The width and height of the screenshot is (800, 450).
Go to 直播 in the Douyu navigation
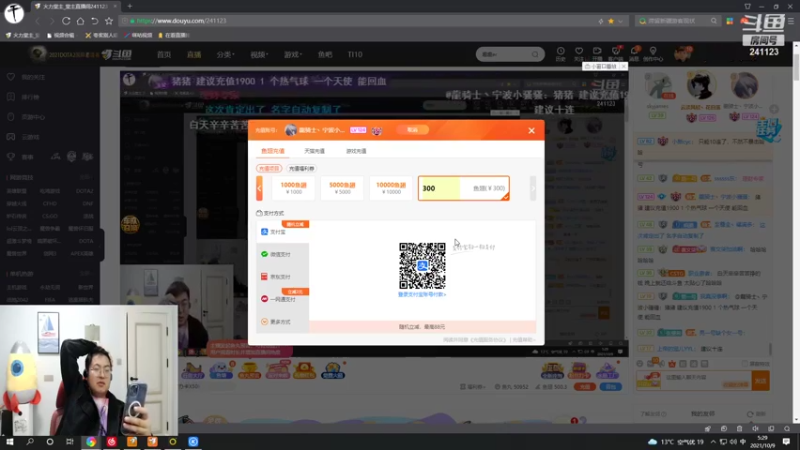pyautogui.click(x=194, y=55)
